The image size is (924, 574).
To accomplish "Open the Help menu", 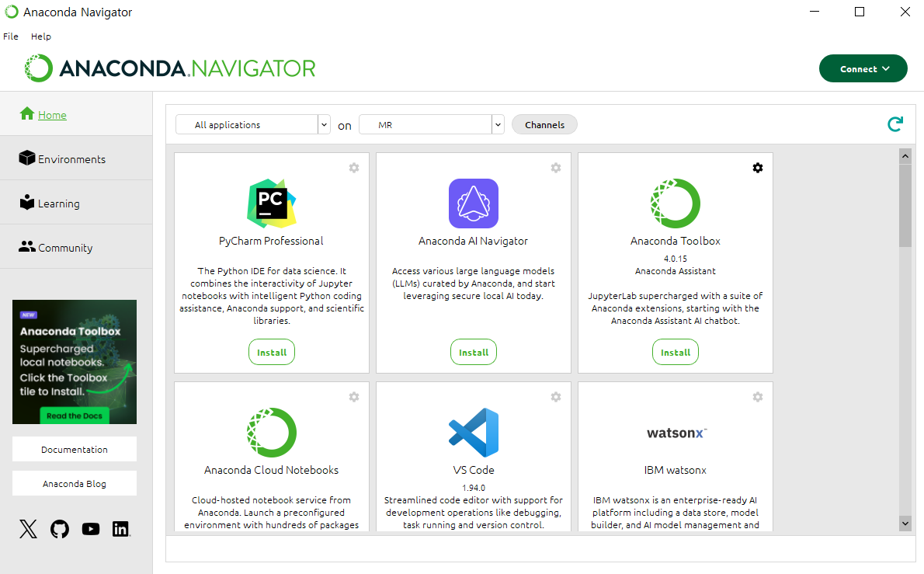I will (x=41, y=37).
